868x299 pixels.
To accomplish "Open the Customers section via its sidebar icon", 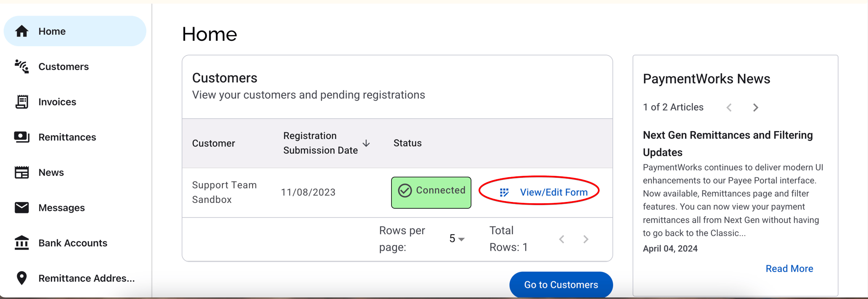I will click(21, 66).
